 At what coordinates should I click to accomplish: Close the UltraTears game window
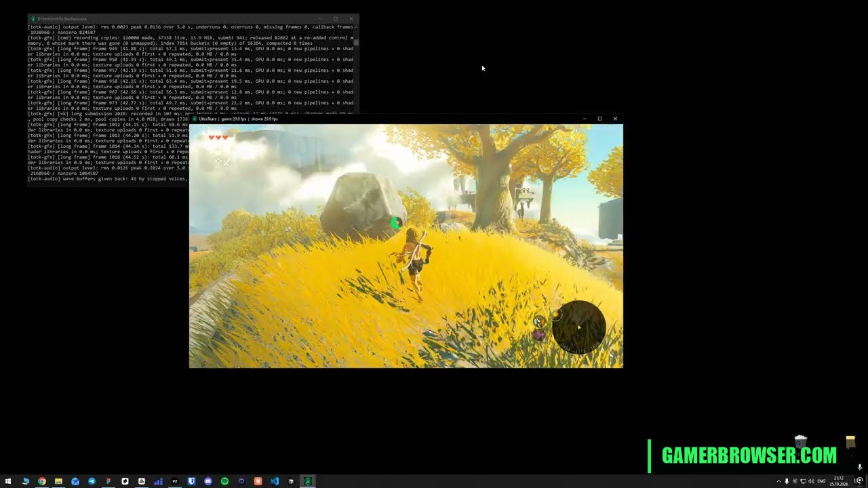(x=615, y=119)
